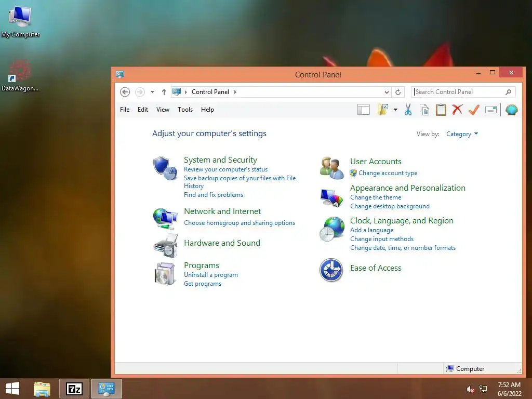532x399 pixels.
Task: Click the Appearance and Personalization monitor icon
Action: 331,198
